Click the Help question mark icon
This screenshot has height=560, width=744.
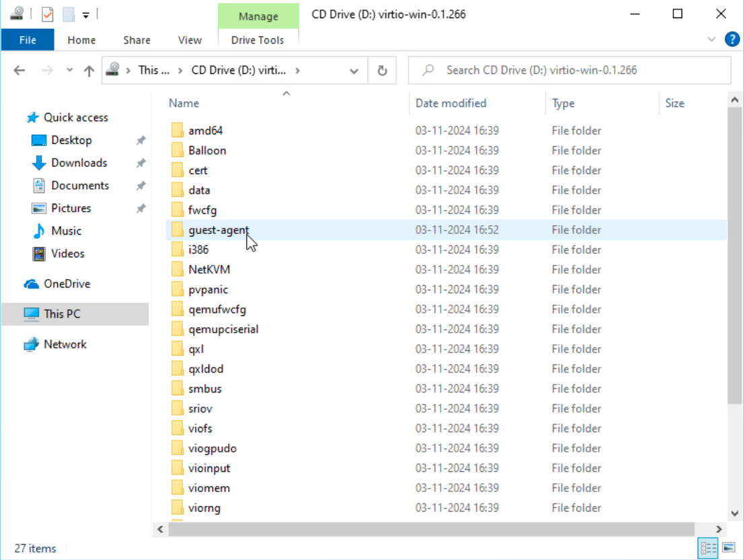pyautogui.click(x=732, y=40)
